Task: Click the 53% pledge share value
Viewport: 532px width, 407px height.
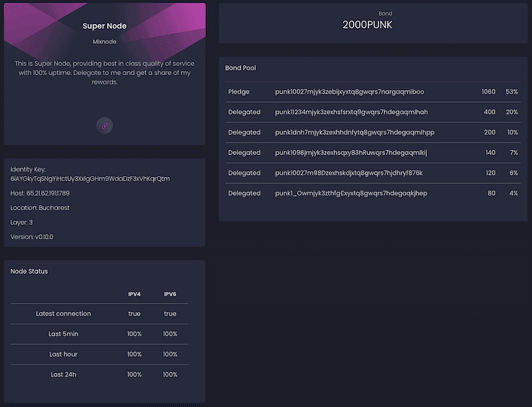Action: pos(511,92)
